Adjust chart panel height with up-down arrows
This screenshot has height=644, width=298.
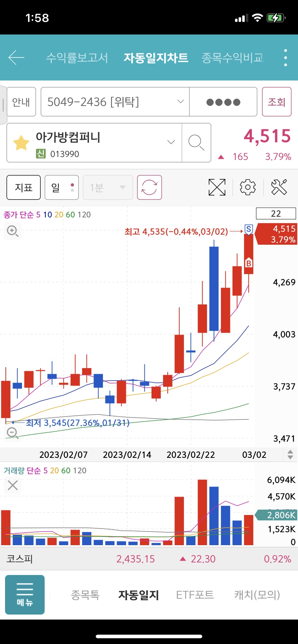290,455
